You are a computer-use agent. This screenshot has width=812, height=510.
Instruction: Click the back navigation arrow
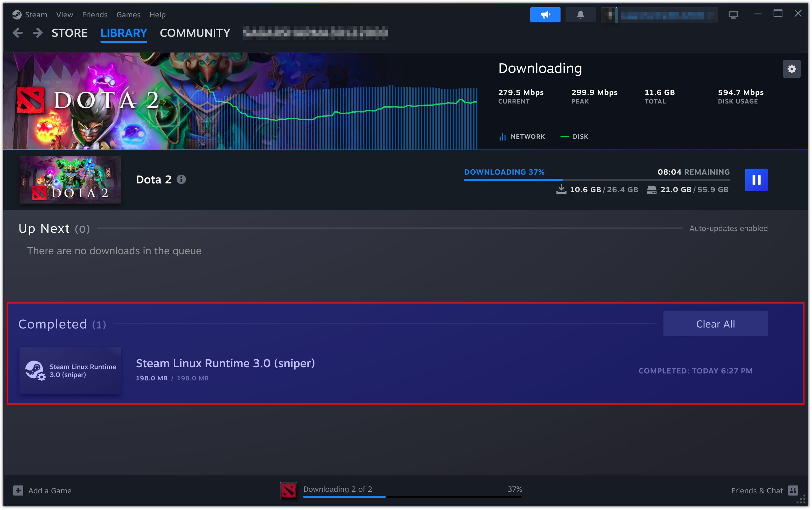tap(18, 33)
